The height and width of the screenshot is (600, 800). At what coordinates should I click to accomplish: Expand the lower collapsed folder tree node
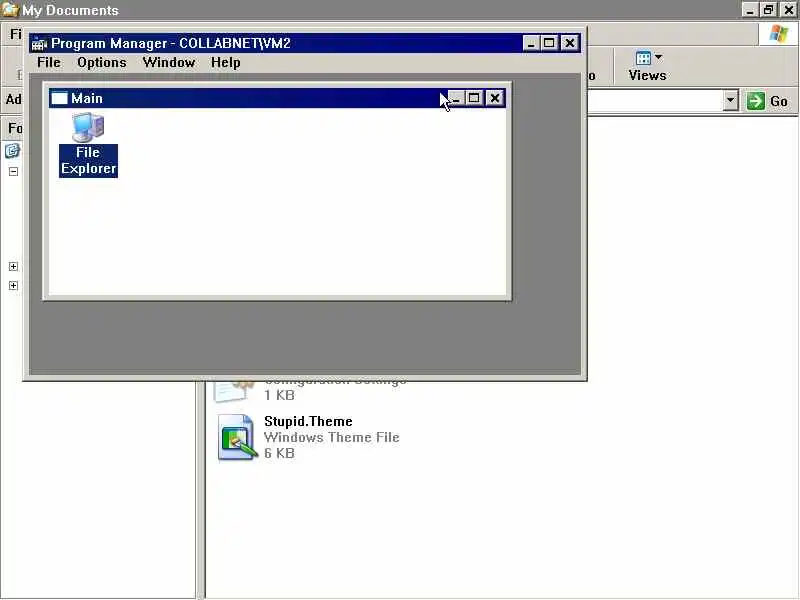click(13, 286)
